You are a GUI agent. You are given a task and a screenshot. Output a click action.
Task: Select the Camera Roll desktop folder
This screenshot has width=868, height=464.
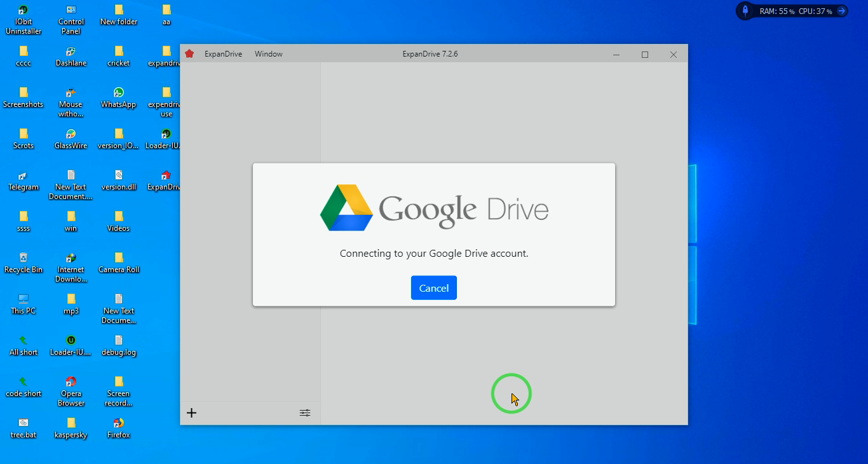[x=119, y=263]
